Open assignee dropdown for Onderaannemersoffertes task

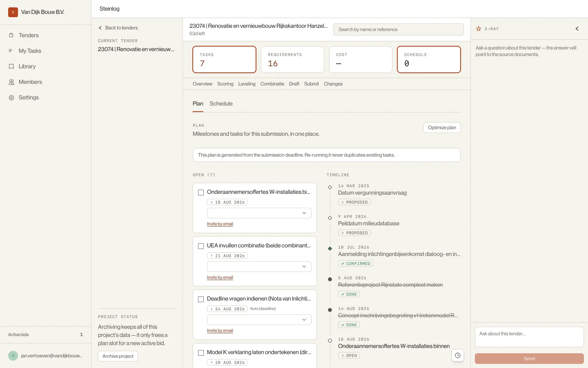tap(259, 213)
